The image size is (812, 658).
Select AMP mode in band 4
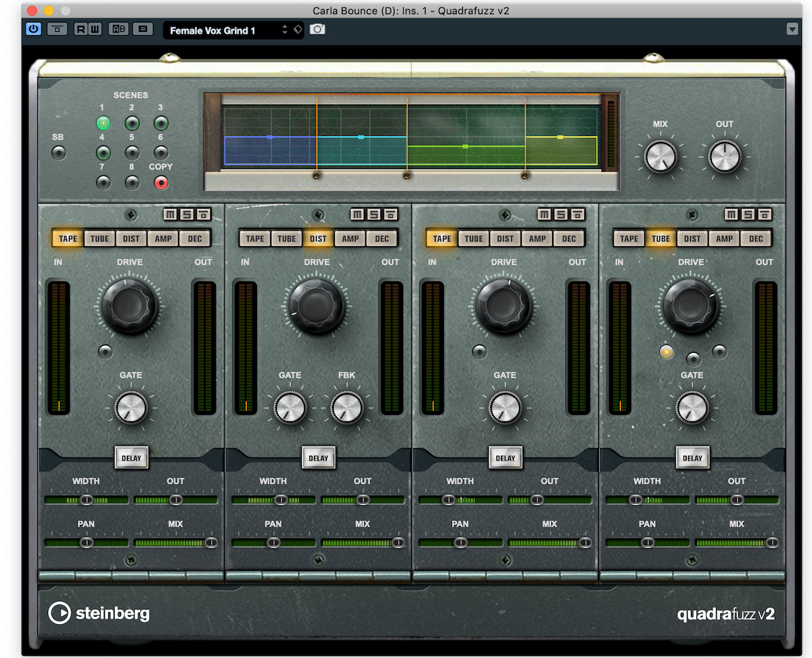click(725, 238)
